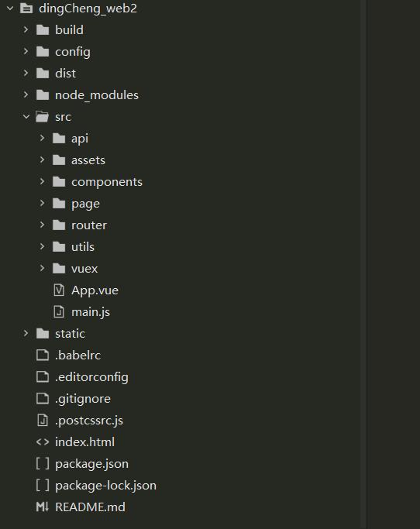420x529 pixels.
Task: Open the package-lock.json file
Action: pyautogui.click(x=105, y=485)
